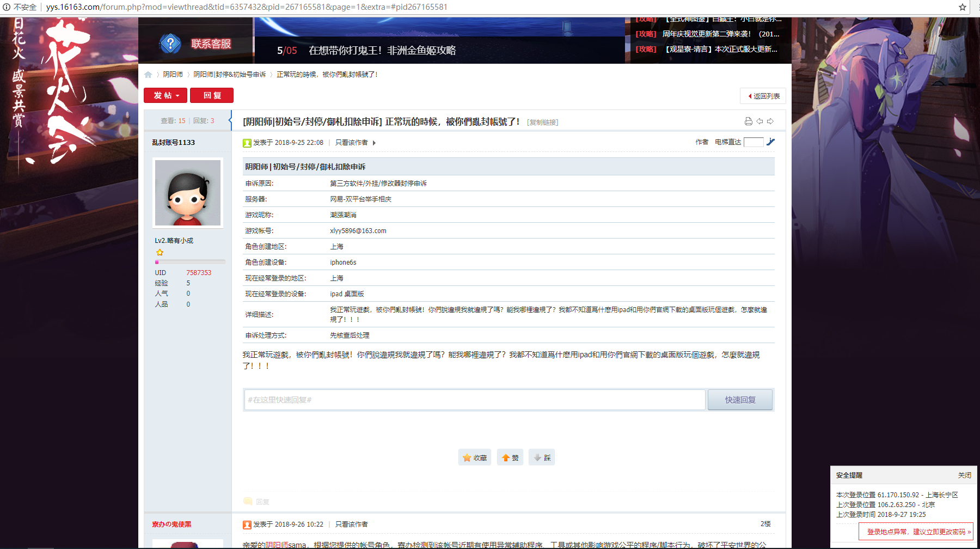The width and height of the screenshot is (980, 549).
Task: Click the gold star level icon under Lv2
Action: 160,252
